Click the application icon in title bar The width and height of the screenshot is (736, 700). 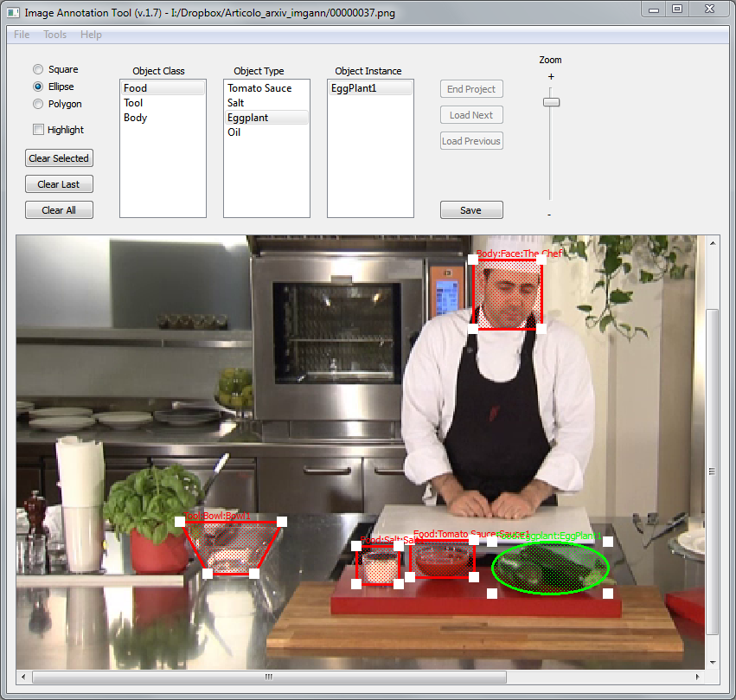(x=13, y=12)
